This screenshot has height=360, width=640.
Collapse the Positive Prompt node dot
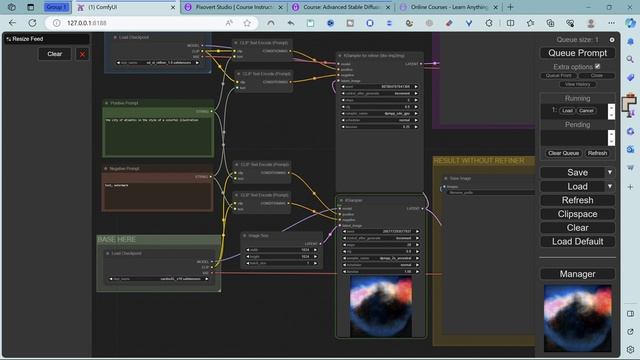point(107,103)
